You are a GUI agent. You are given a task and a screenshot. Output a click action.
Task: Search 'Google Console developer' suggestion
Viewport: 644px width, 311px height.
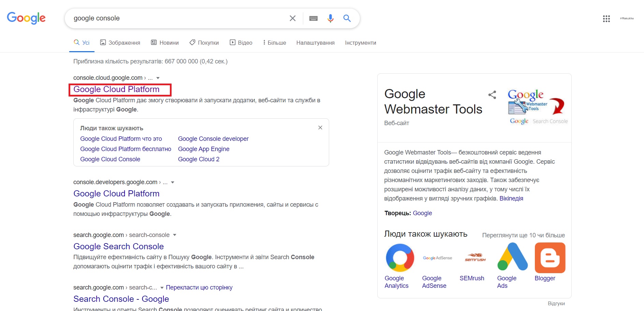(213, 139)
